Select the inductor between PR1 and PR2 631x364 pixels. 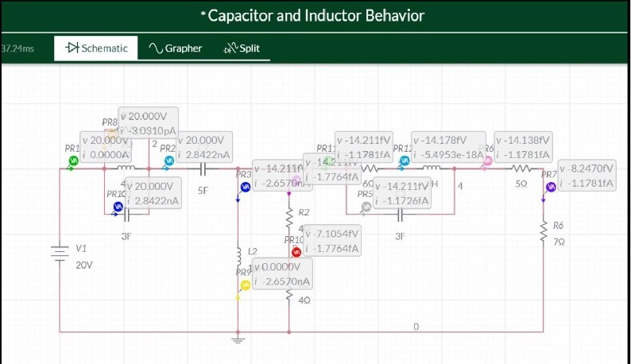pyautogui.click(x=126, y=168)
